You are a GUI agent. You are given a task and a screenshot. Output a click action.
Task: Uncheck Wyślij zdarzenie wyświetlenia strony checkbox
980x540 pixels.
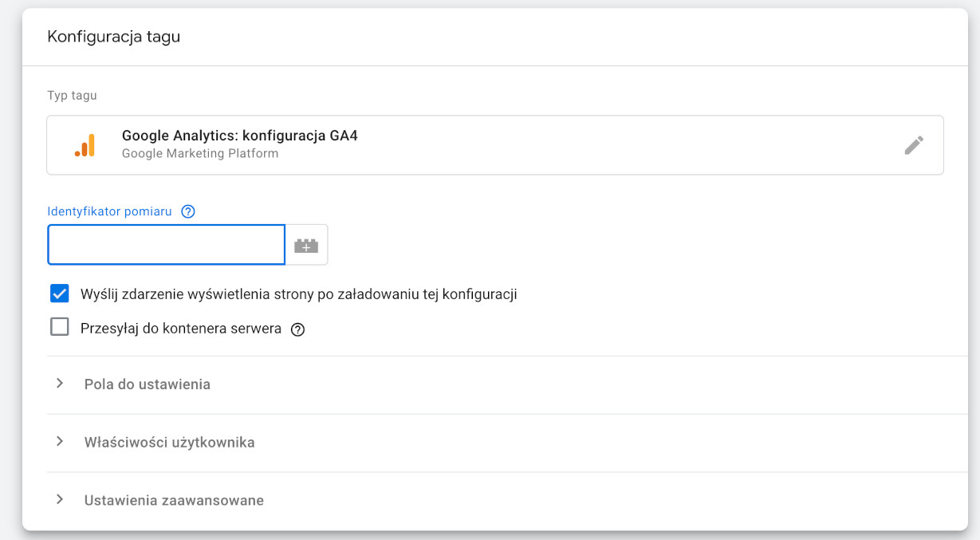(60, 294)
